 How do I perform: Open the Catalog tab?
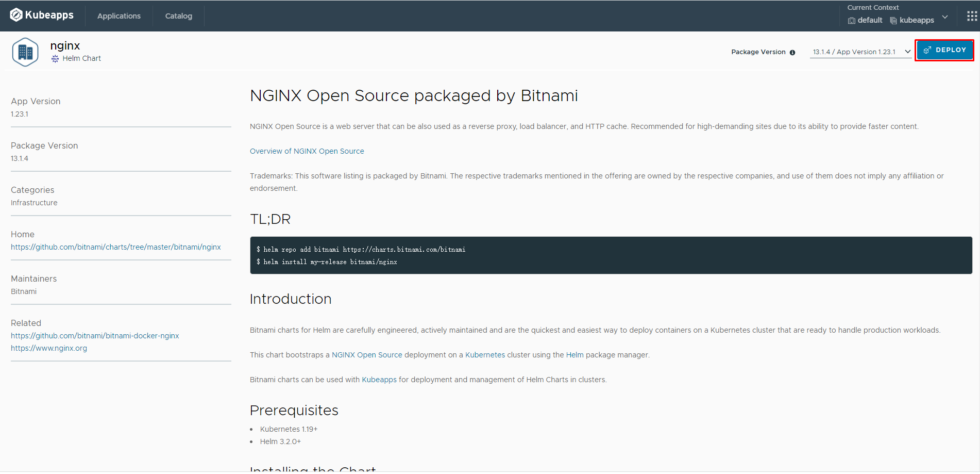click(179, 16)
